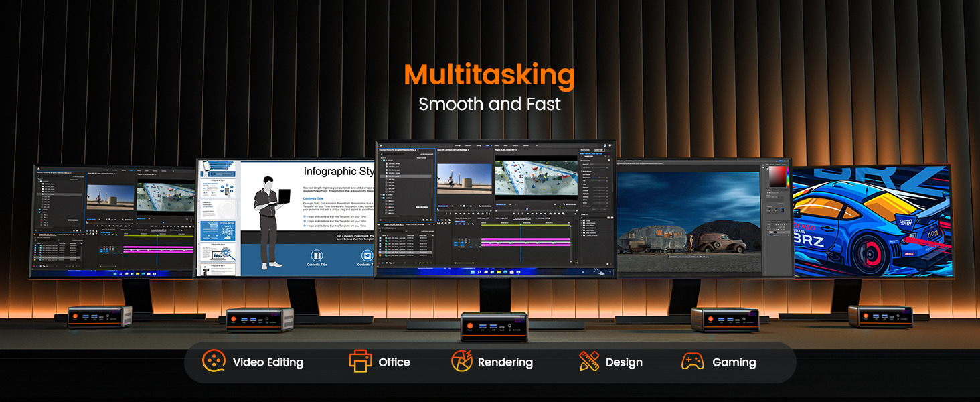Expand a bin in the Premiere Project panel
980x402 pixels.
[382, 161]
